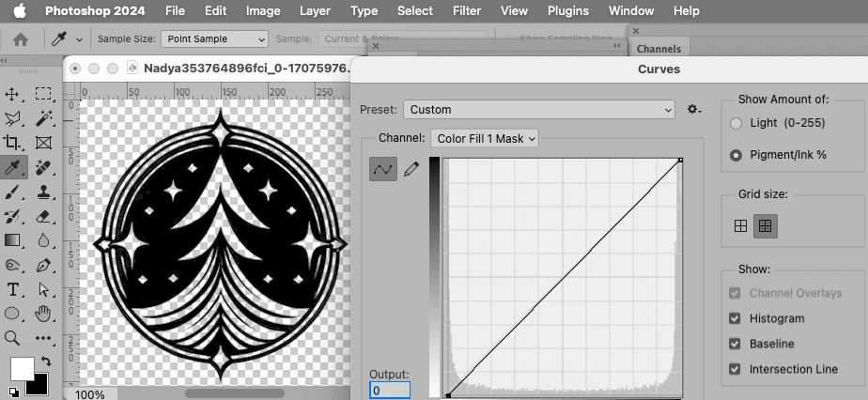Open the Plugins menu
This screenshot has height=400, width=868.
point(568,10)
